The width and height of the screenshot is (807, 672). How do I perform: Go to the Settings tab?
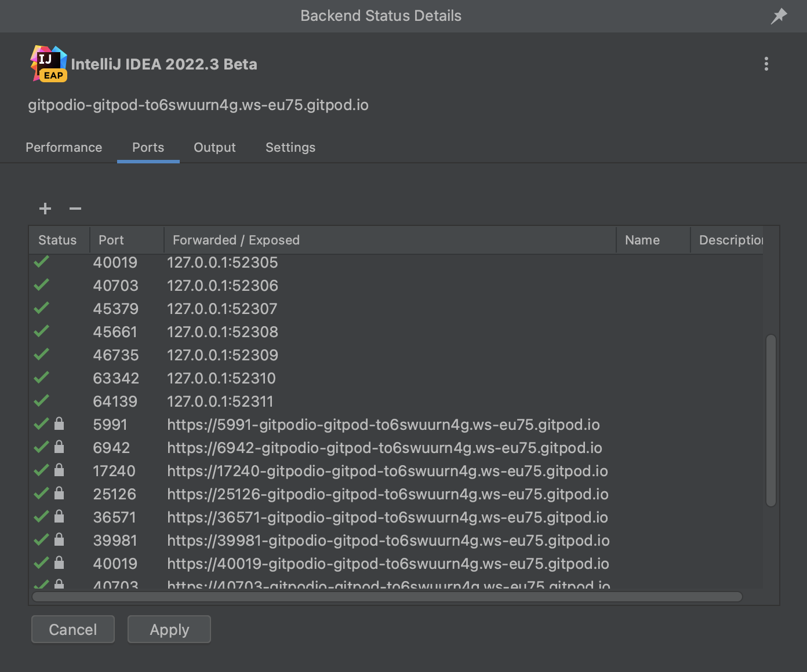(290, 147)
